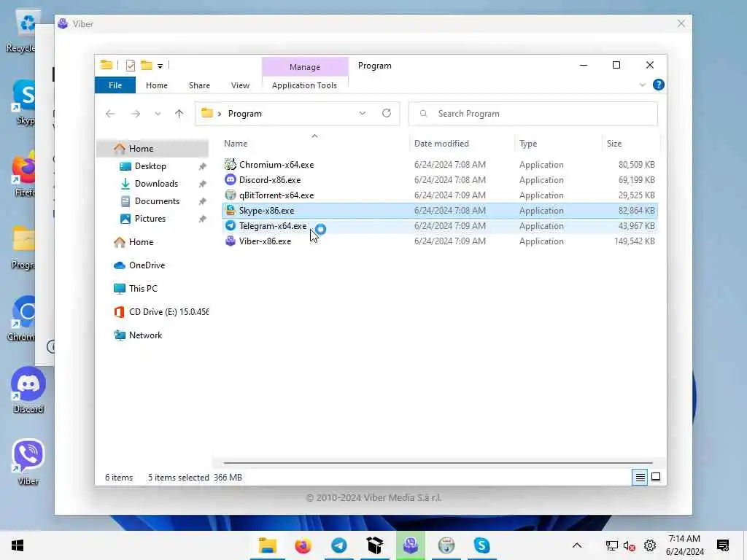Open File Explorer from taskbar
The height and width of the screenshot is (560, 747).
pyautogui.click(x=267, y=545)
